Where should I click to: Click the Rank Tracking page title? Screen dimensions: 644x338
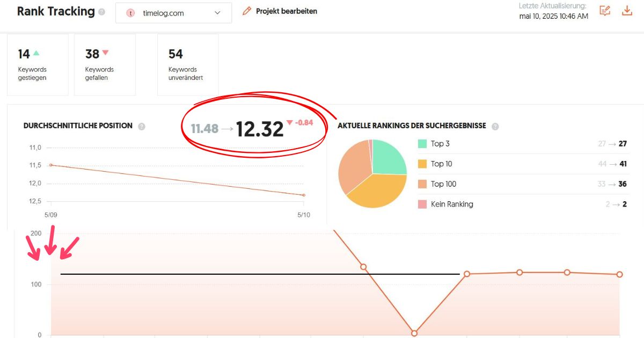coord(56,11)
